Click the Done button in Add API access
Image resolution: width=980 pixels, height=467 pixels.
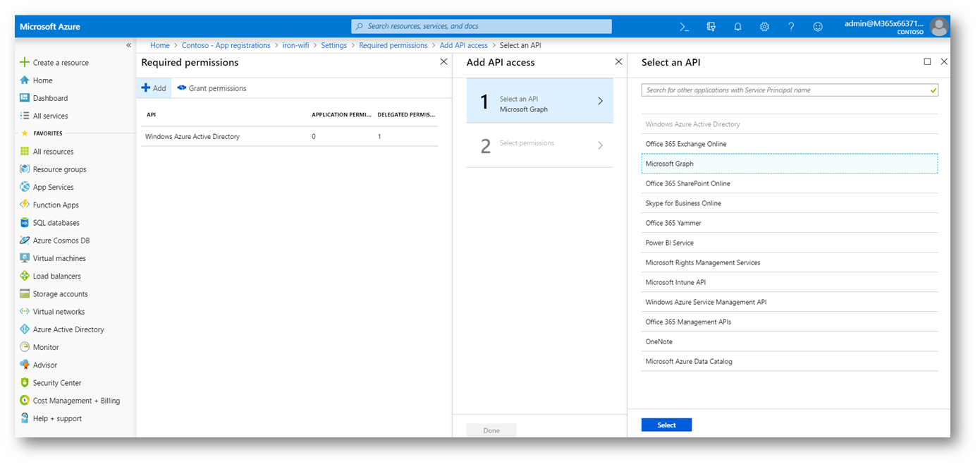(491, 430)
